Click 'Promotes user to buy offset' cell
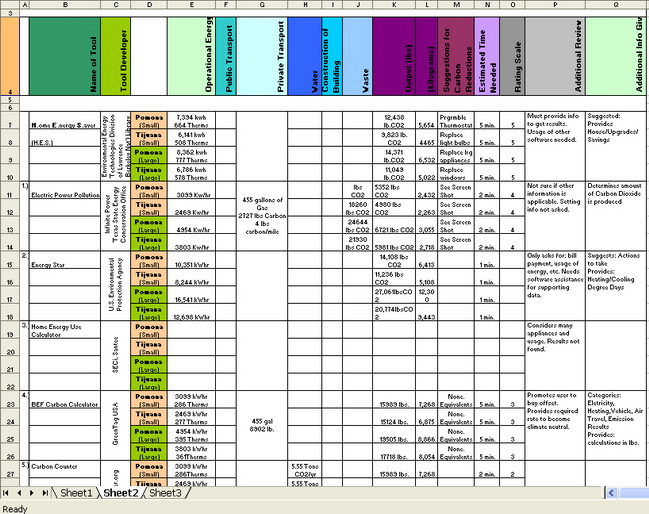Image resolution: width=649 pixels, height=514 pixels. (555, 425)
